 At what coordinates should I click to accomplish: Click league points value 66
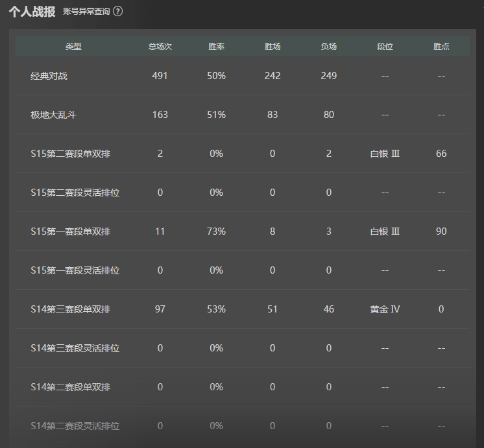(441, 154)
